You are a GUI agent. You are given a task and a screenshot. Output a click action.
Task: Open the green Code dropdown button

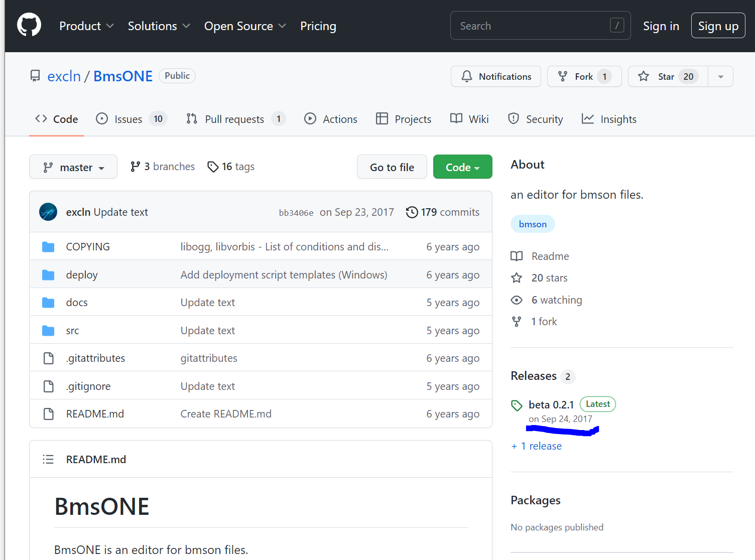pos(463,167)
